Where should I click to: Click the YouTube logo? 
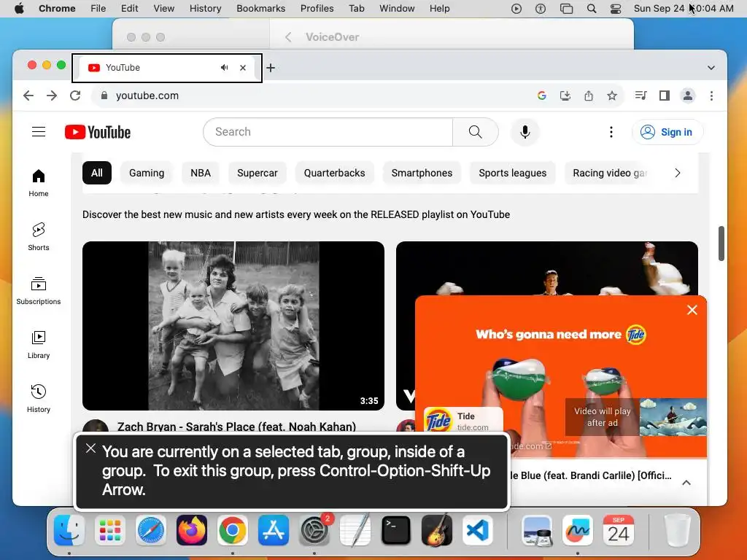98,132
